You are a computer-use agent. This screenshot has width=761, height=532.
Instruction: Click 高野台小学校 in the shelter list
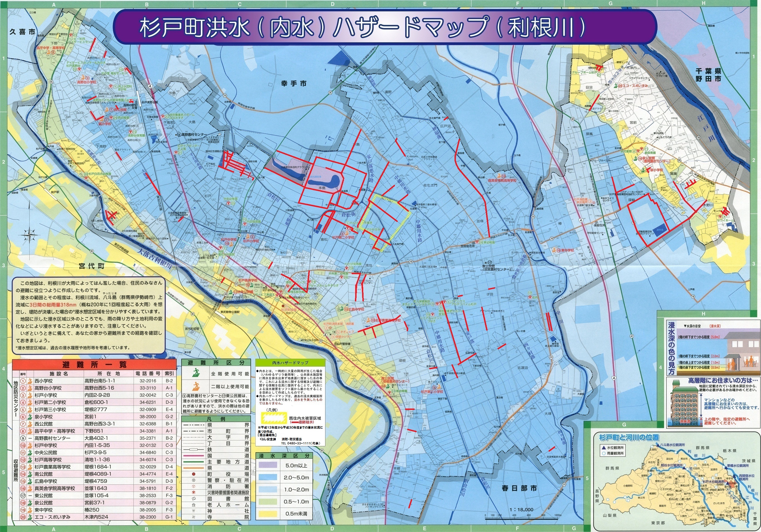48,388
